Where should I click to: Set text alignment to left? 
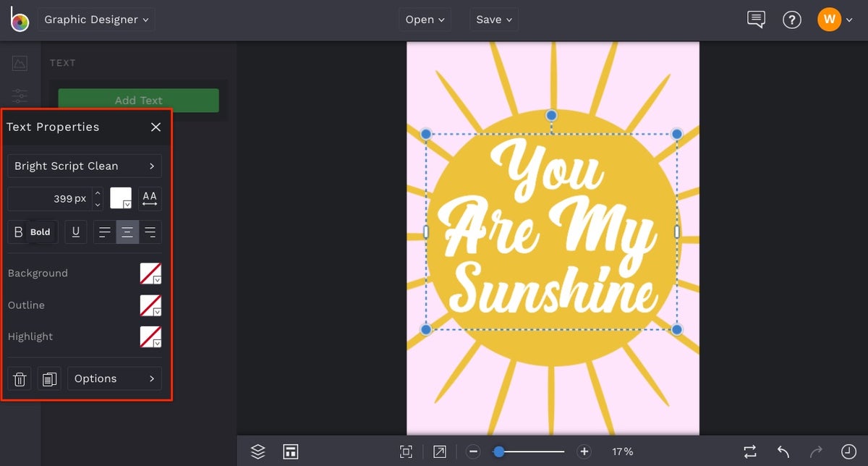click(105, 232)
